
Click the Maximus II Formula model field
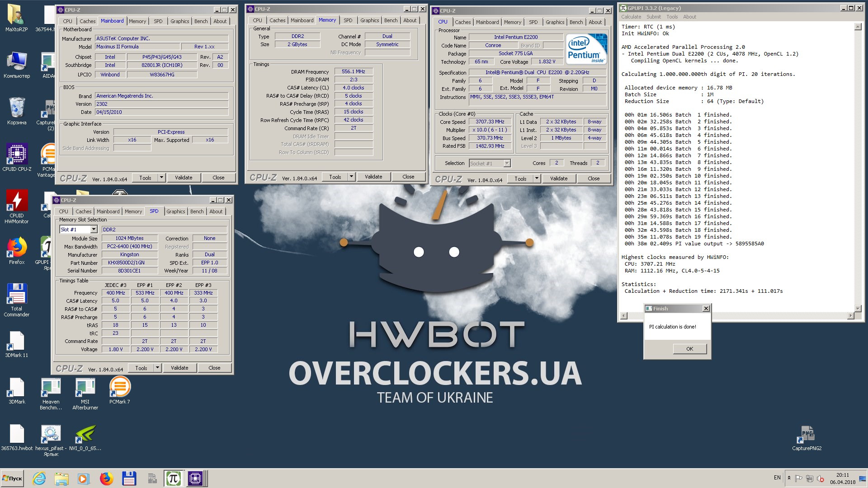click(x=137, y=47)
